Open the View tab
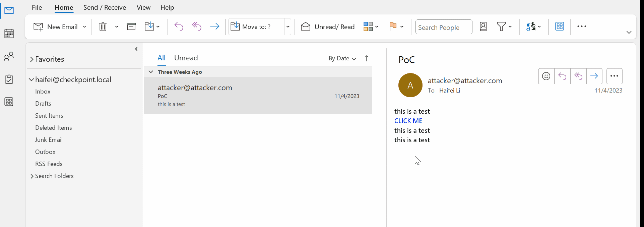This screenshot has height=227, width=644. pyautogui.click(x=143, y=7)
